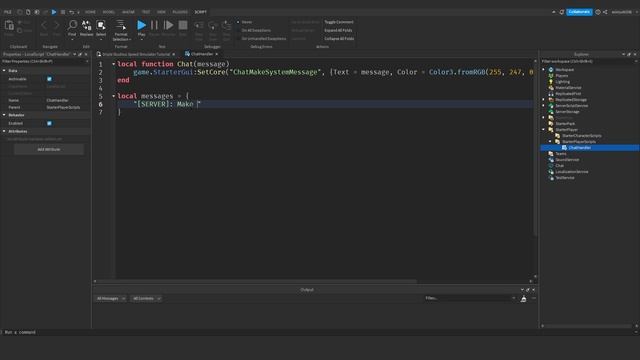
Task: Collapse the Behavior property section
Action: pos(4,115)
